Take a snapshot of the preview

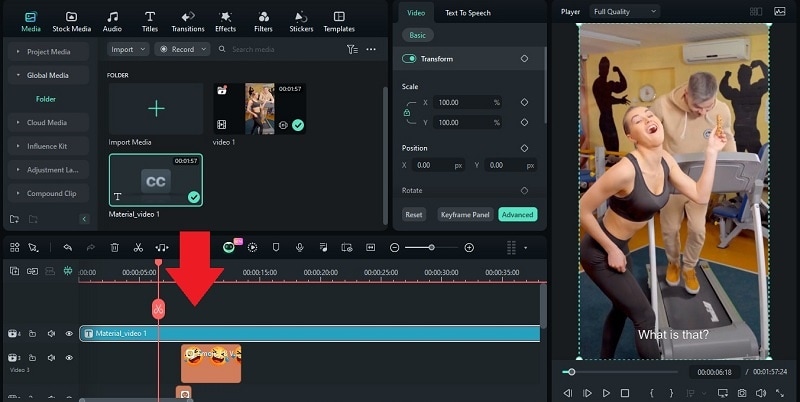(742, 393)
